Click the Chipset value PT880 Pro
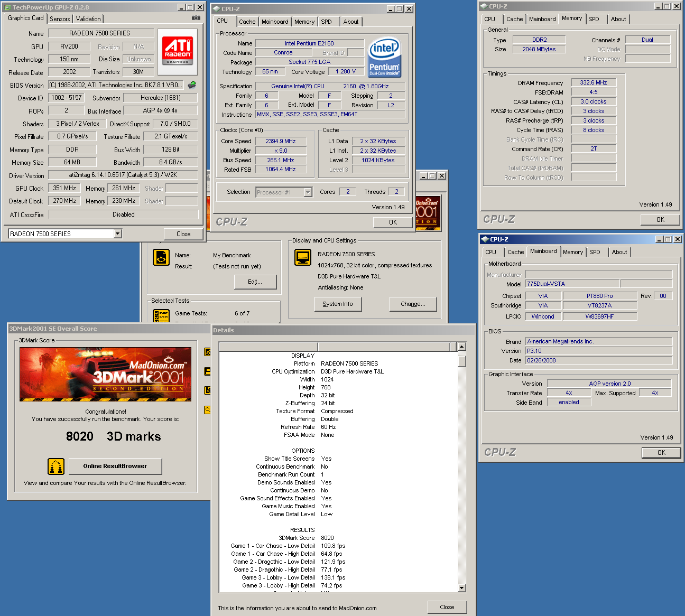The height and width of the screenshot is (616, 685). coord(600,296)
